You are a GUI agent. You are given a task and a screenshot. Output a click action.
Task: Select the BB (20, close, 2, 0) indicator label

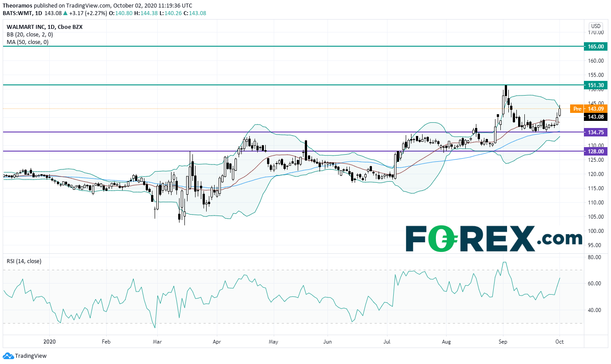pos(31,34)
